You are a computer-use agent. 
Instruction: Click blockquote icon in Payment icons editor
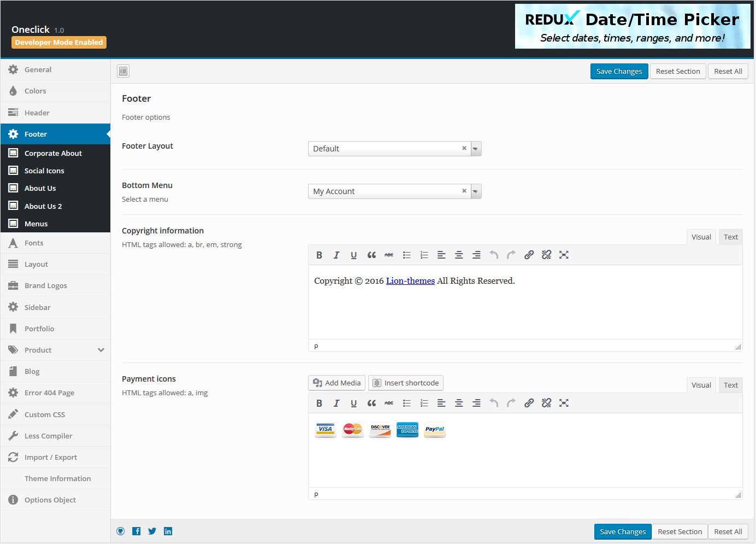[x=371, y=403]
